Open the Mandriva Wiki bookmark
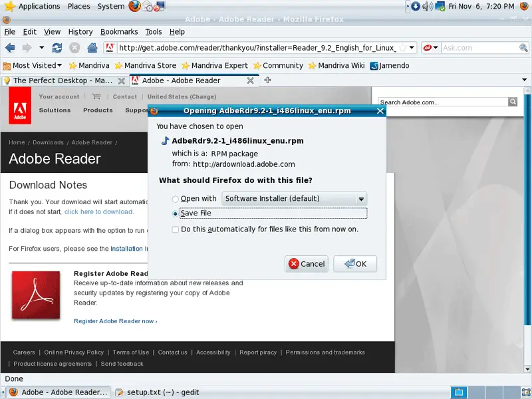Viewport: 532px width, 399px height. [336, 65]
